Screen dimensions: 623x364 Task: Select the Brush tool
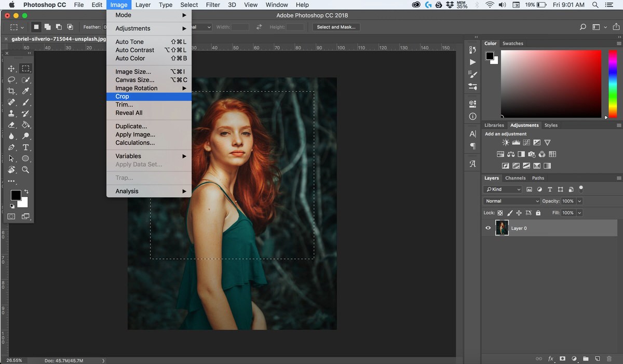[25, 102]
